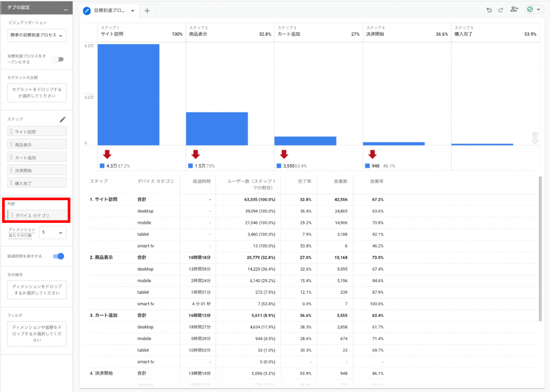The width and height of the screenshot is (550, 392).
Task: Click the blue カート追加 funnel bar
Action: [305, 141]
